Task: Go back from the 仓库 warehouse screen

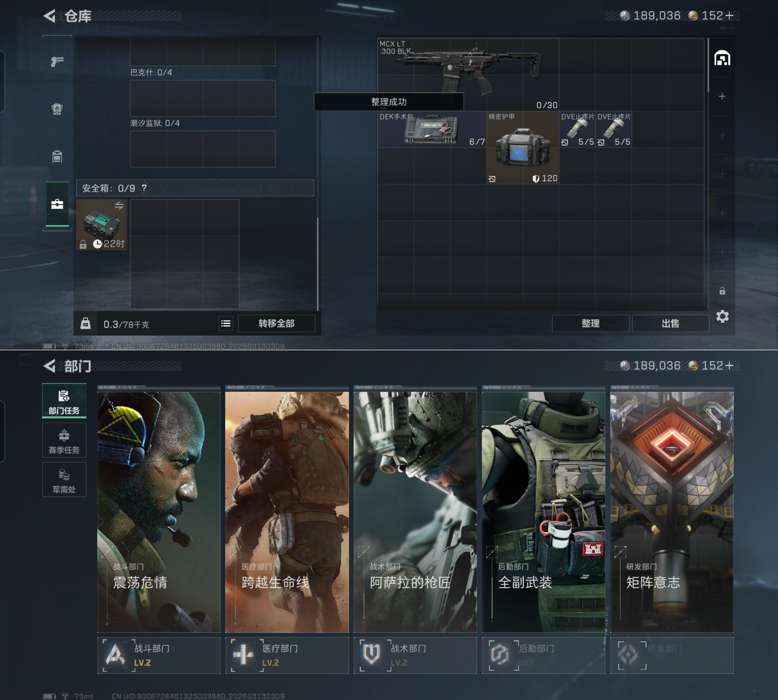Action: point(50,16)
